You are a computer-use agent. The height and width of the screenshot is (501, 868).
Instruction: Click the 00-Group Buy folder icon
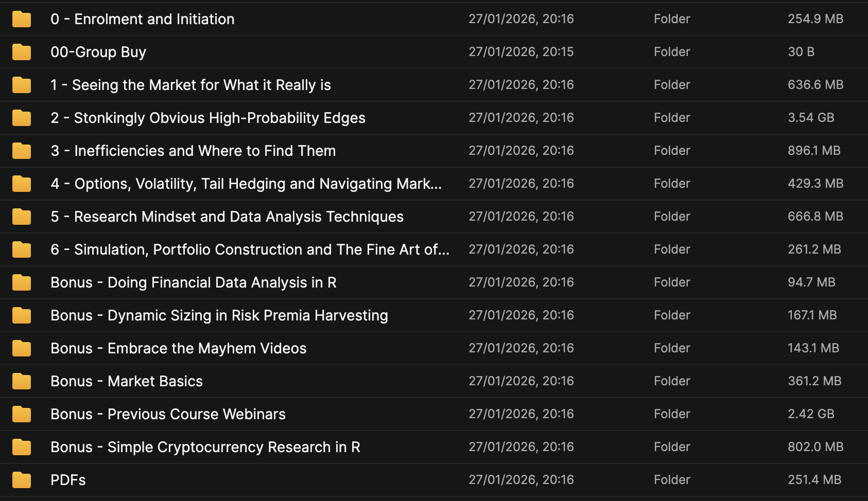[22, 52]
